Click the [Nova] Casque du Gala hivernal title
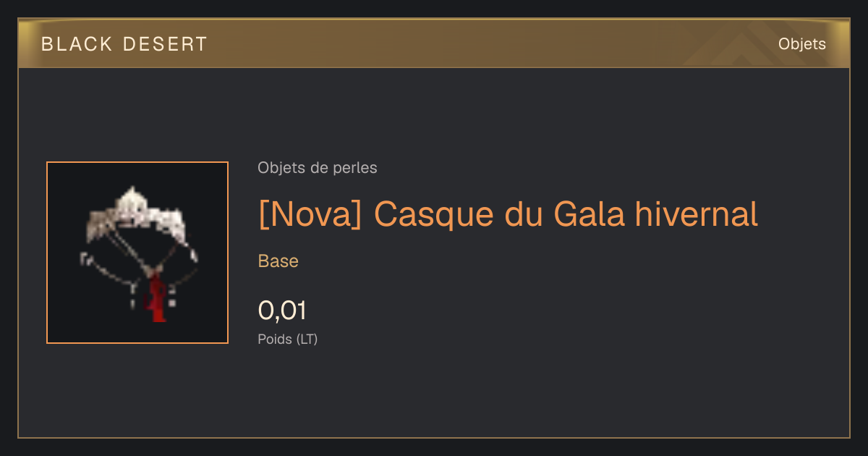This screenshot has width=868, height=456. pos(508,214)
